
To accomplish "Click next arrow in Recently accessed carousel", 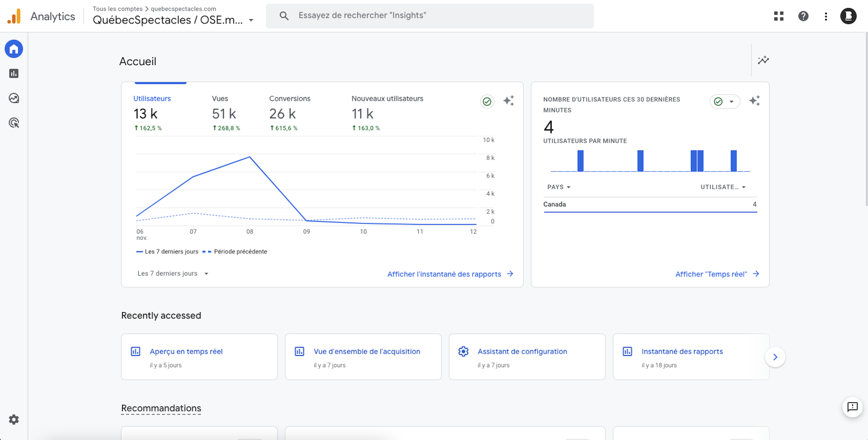I will pos(775,357).
